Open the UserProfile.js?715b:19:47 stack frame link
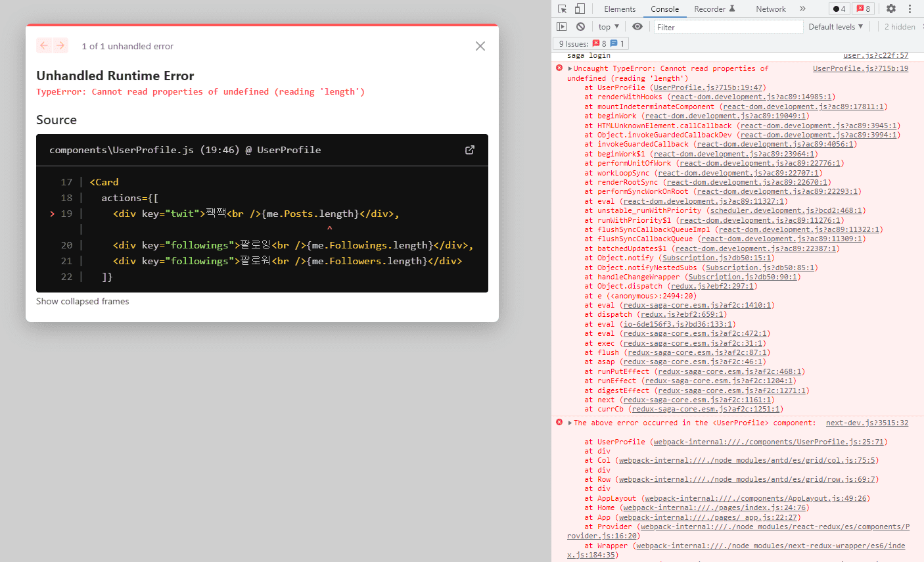 click(708, 87)
